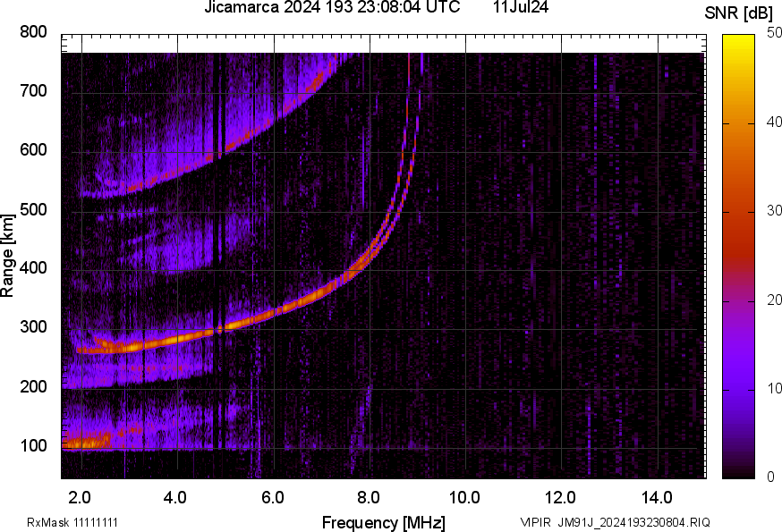Click the y-axis tick label '600'
782x532 pixels.
33,150
